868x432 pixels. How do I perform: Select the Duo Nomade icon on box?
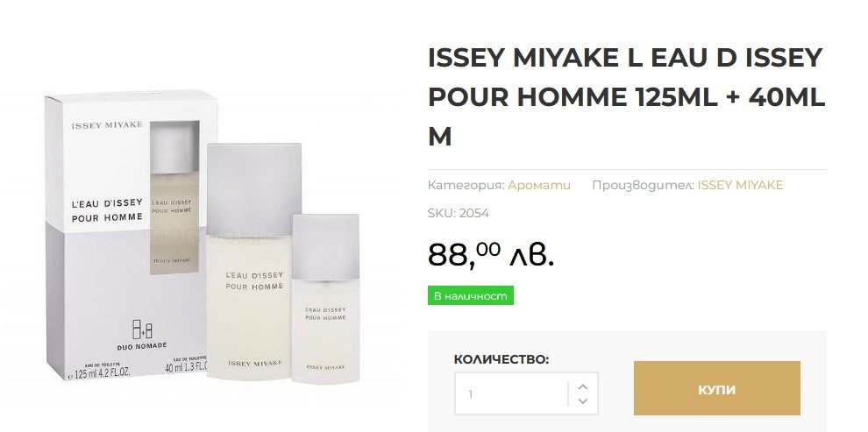pos(142,329)
